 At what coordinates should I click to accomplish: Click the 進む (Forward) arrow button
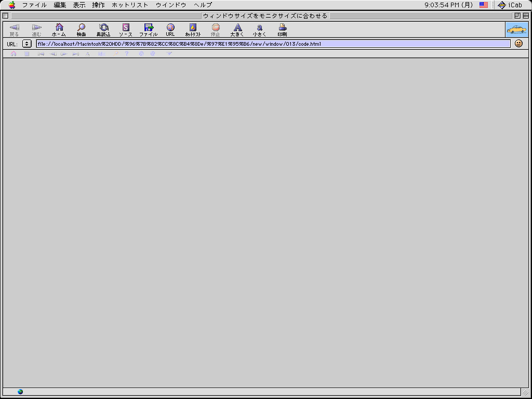(37, 30)
